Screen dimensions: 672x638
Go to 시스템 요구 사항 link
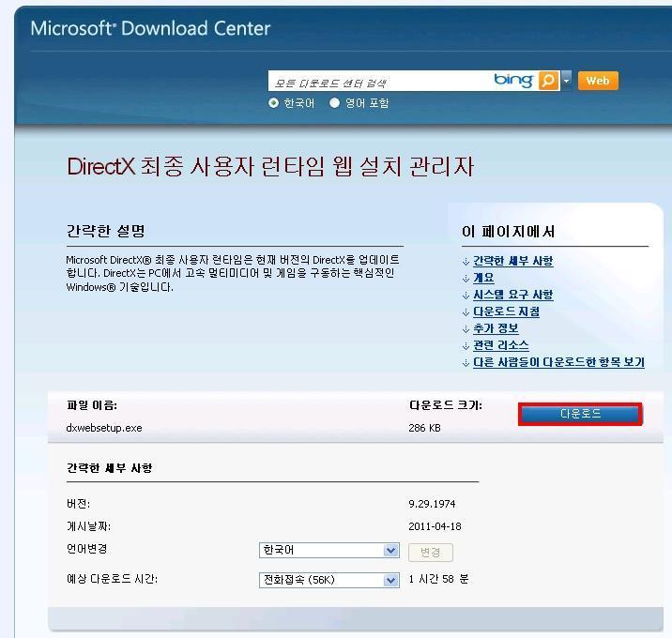pyautogui.click(x=513, y=295)
